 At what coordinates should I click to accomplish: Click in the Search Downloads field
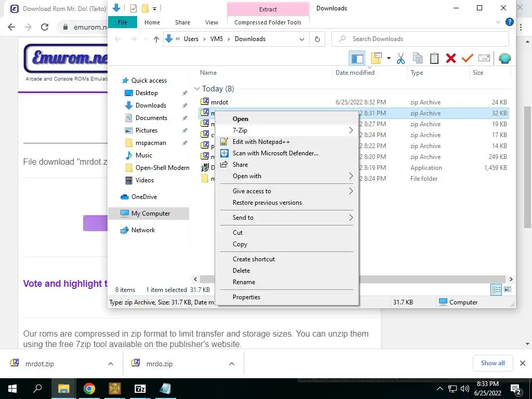(x=420, y=39)
